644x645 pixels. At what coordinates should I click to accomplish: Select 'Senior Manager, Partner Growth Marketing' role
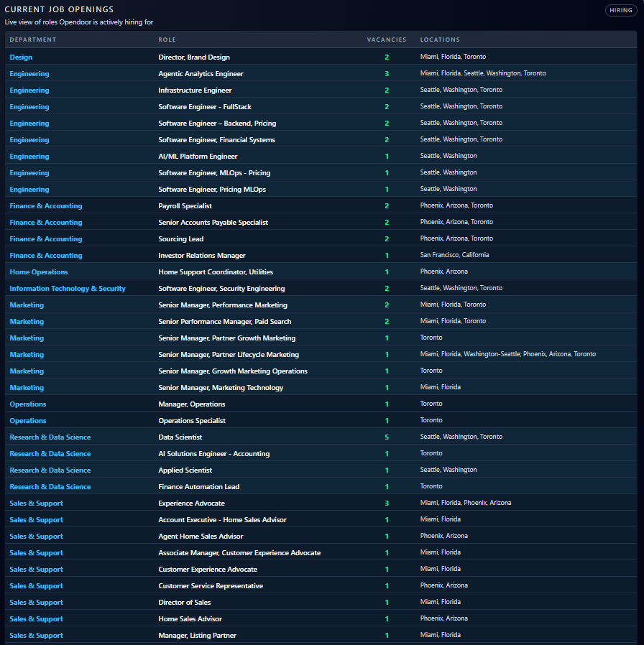pos(227,338)
